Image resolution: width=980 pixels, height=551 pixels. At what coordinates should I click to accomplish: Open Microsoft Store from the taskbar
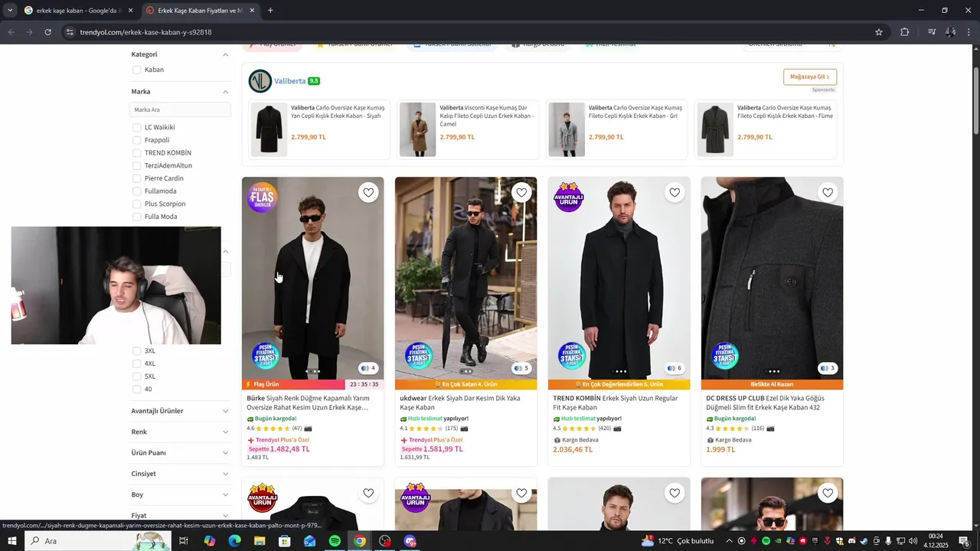[x=284, y=541]
